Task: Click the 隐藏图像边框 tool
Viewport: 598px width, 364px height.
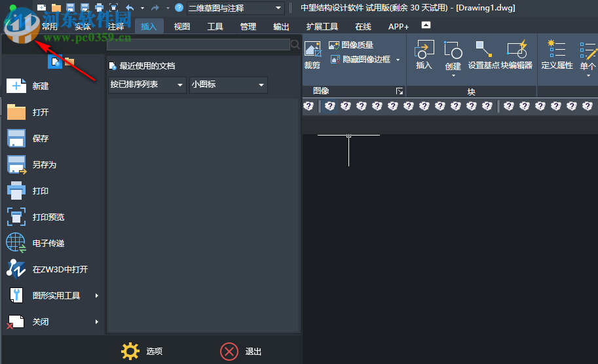Action: tap(361, 60)
